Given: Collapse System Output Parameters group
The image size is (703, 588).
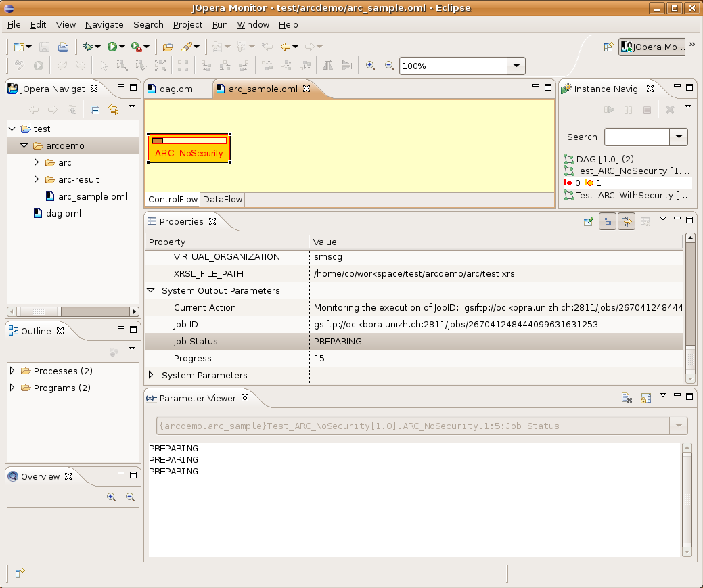Looking at the screenshot, I should pyautogui.click(x=151, y=291).
